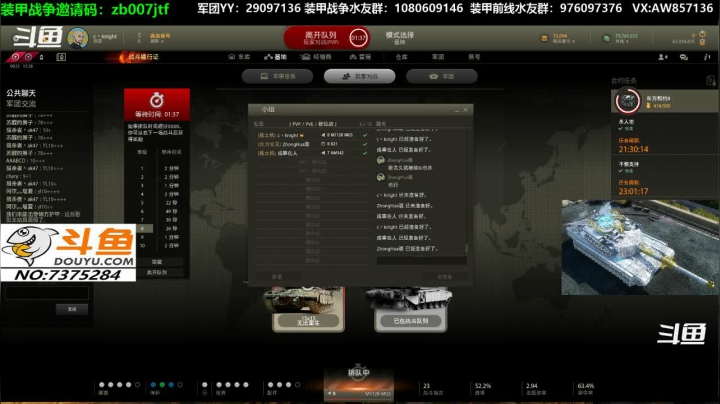Click the stopwatch icon on red waiting panel
The height and width of the screenshot is (404, 720).
[x=157, y=100]
